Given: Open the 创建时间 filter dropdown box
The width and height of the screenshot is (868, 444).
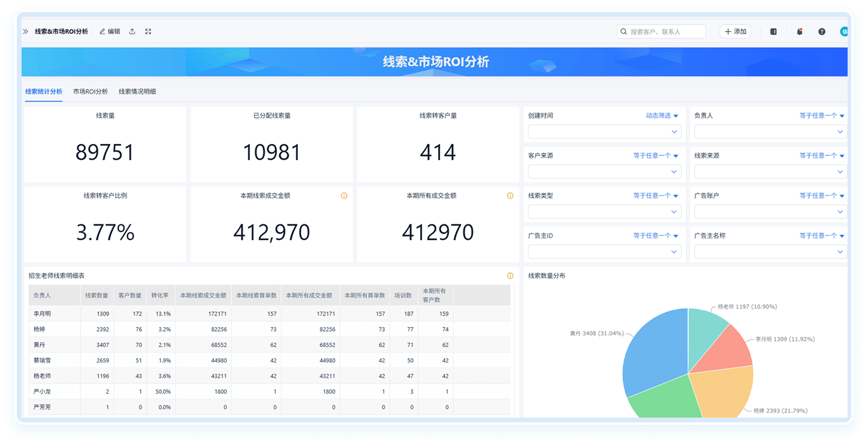Looking at the screenshot, I should pos(604,132).
